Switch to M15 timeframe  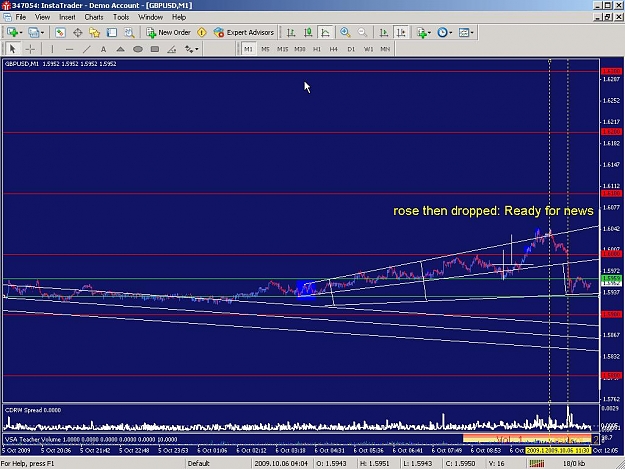[282, 49]
